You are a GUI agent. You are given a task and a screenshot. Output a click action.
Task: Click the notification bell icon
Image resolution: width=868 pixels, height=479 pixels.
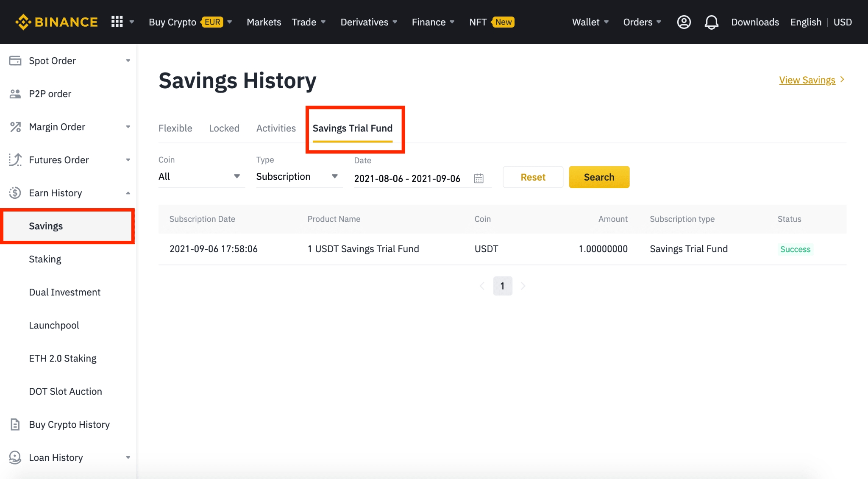pyautogui.click(x=711, y=22)
